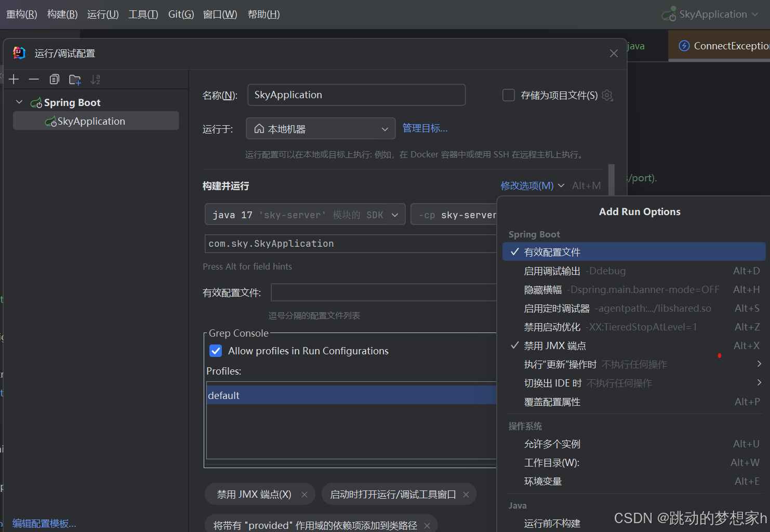770x532 pixels.
Task: Click the 管理目标 link
Action: pyautogui.click(x=424, y=128)
